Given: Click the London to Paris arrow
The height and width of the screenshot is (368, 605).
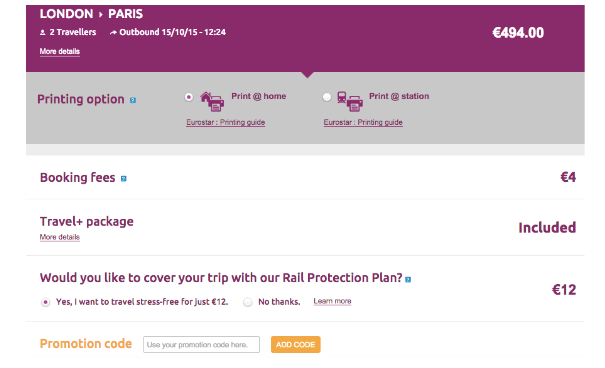Looking at the screenshot, I should [x=101, y=15].
